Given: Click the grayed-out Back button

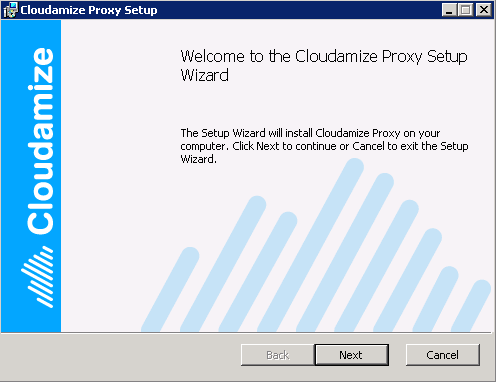Looking at the screenshot, I should point(278,355).
